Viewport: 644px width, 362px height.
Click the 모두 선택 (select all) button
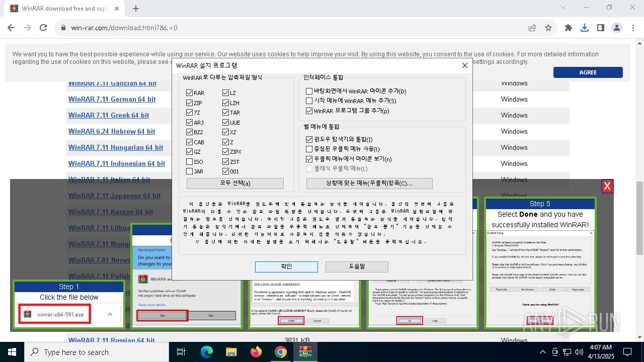click(x=235, y=183)
